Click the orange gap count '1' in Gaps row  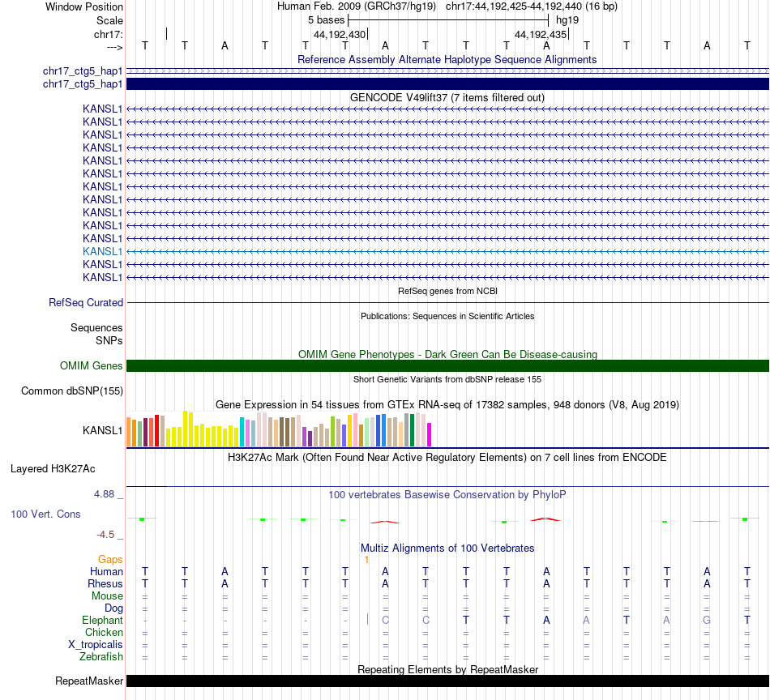point(367,560)
